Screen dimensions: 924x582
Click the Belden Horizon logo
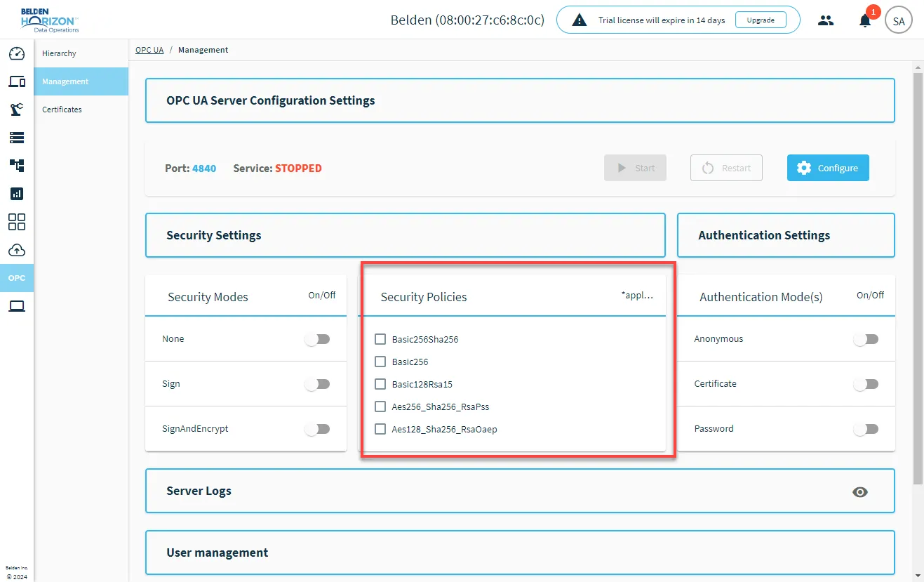click(50, 20)
